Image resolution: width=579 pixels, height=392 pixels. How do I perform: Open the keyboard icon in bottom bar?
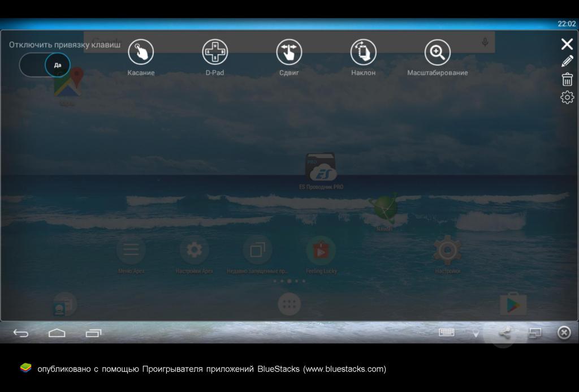pyautogui.click(x=447, y=332)
